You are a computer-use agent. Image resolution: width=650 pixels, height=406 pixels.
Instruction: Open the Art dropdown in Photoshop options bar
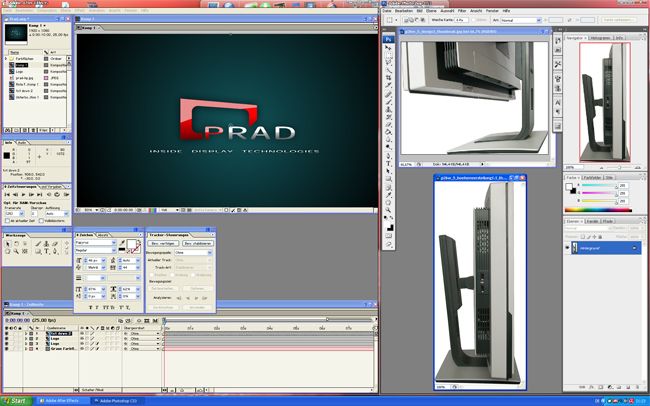click(521, 20)
